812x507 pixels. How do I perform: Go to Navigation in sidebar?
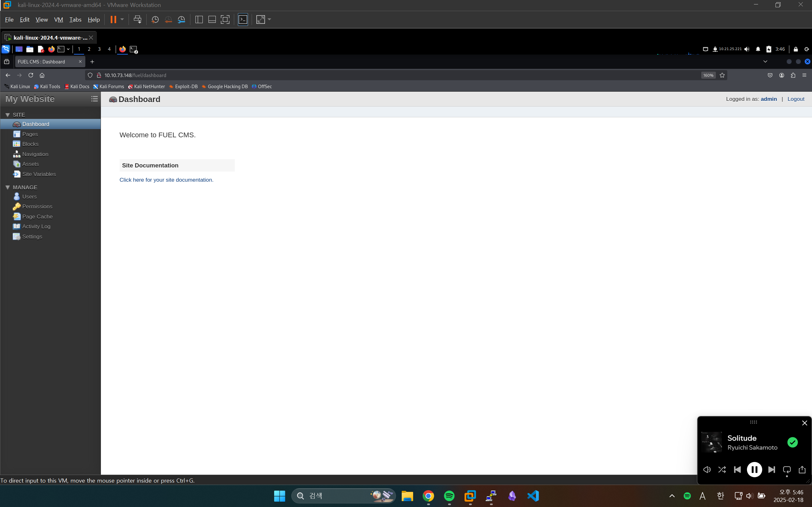35,154
